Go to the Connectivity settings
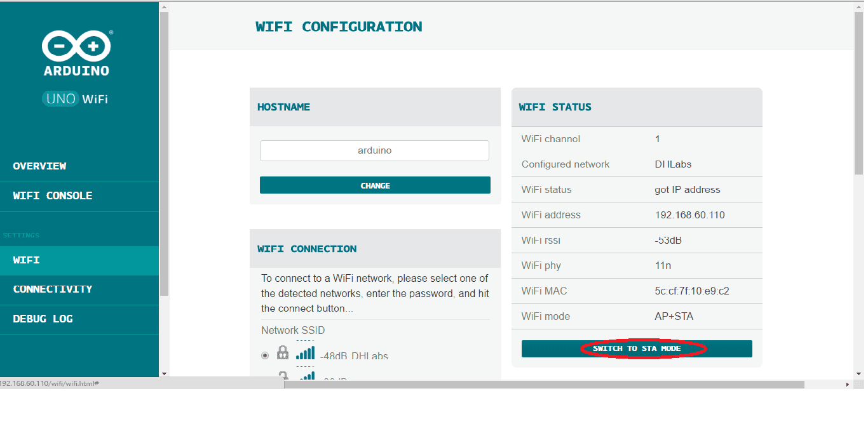This screenshot has height=424, width=868. pyautogui.click(x=53, y=289)
